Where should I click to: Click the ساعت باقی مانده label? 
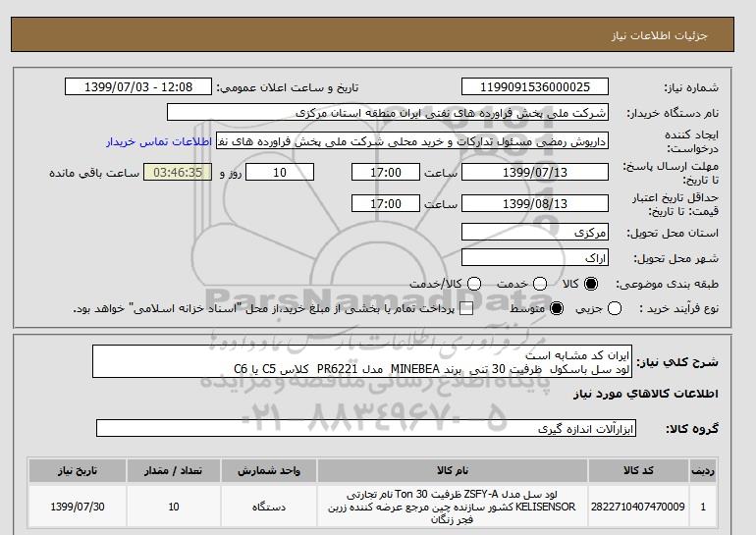coord(94,173)
